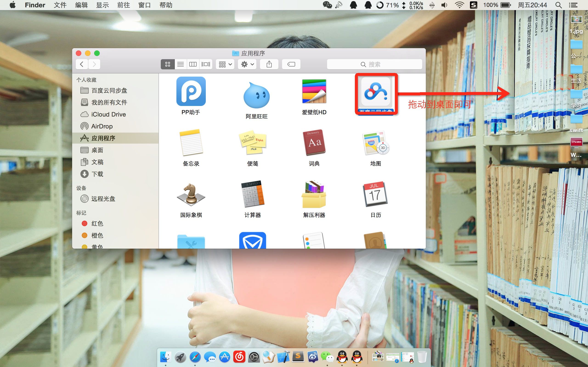This screenshot has width=588, height=367.
Task: Switch to icon view mode
Action: click(x=168, y=64)
